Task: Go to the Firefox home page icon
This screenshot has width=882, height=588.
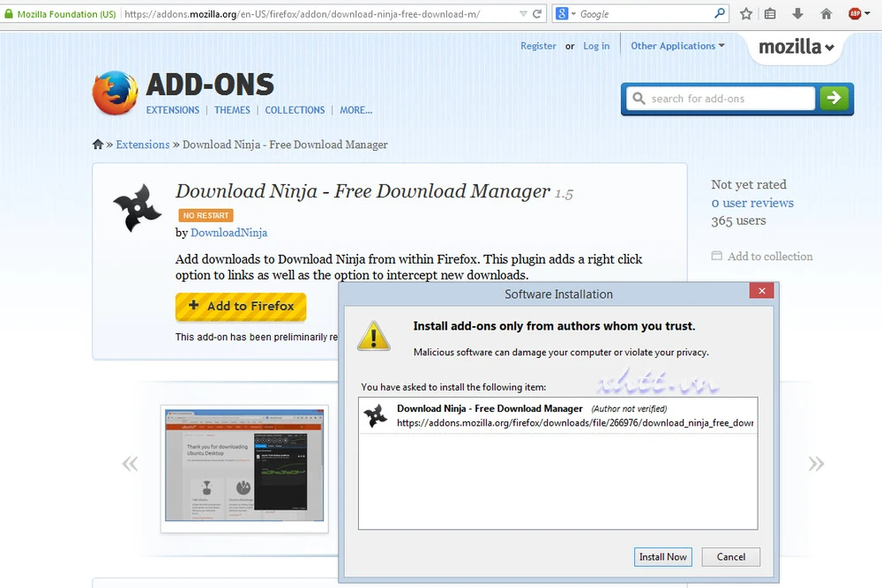Action: pyautogui.click(x=826, y=14)
